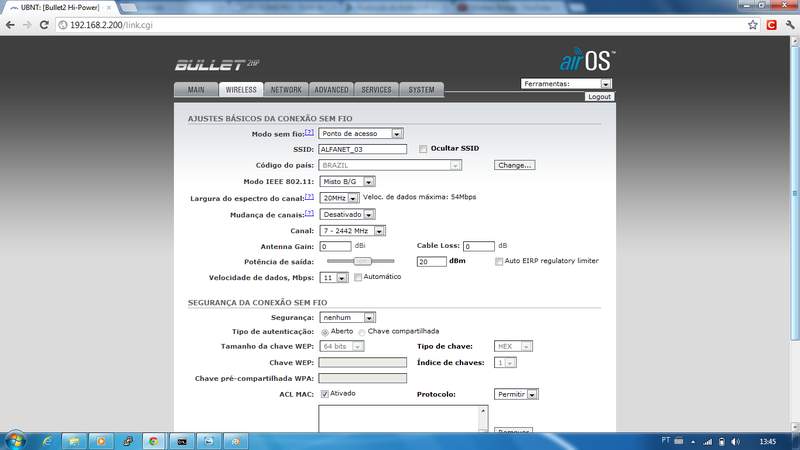The image size is (800, 450).
Task: Open the Segurança dropdown
Action: [347, 317]
